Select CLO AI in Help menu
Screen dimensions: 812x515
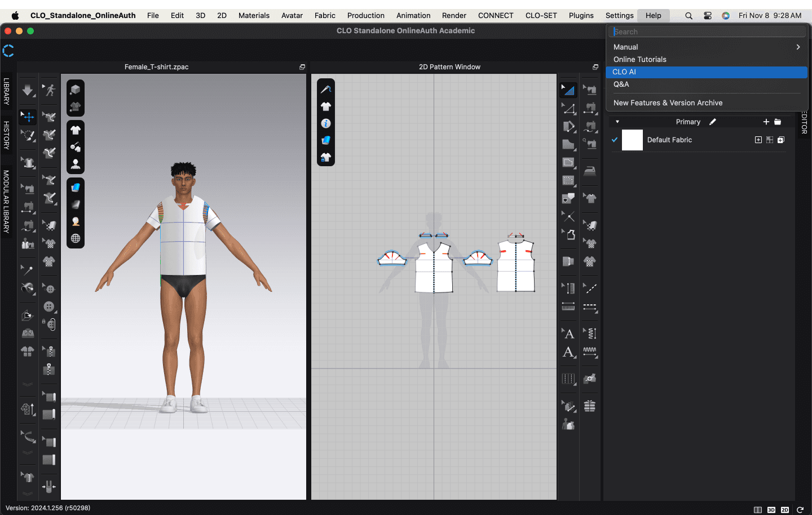pyautogui.click(x=707, y=72)
